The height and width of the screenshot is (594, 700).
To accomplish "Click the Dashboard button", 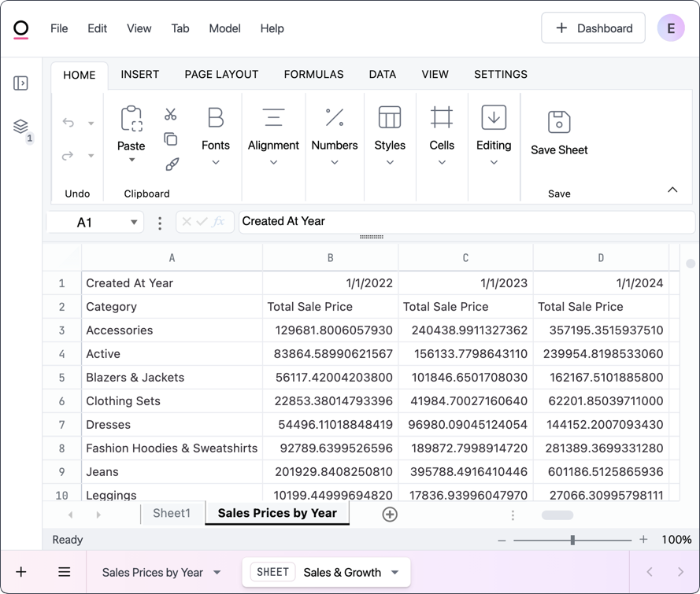I will pyautogui.click(x=593, y=28).
